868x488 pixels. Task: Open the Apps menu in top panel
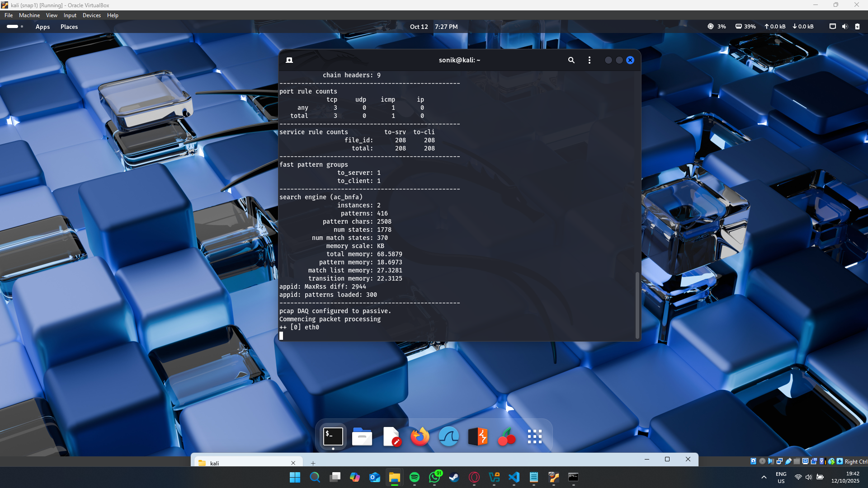tap(43, 27)
